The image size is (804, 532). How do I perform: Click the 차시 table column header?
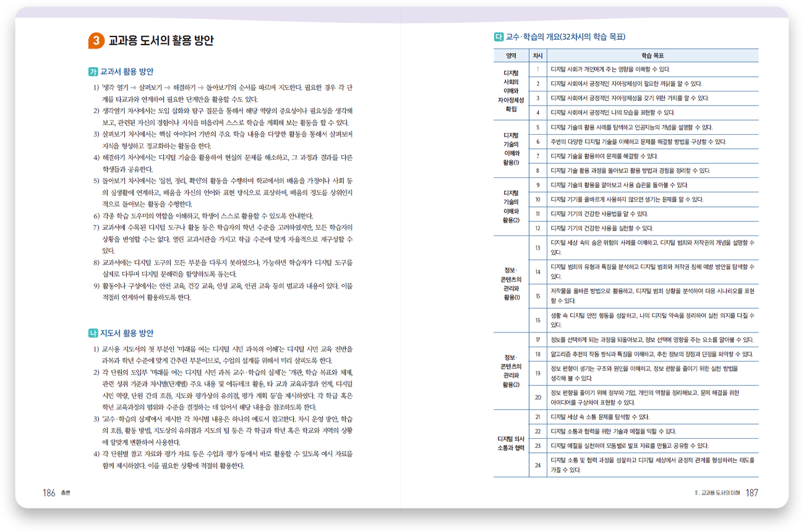[538, 55]
